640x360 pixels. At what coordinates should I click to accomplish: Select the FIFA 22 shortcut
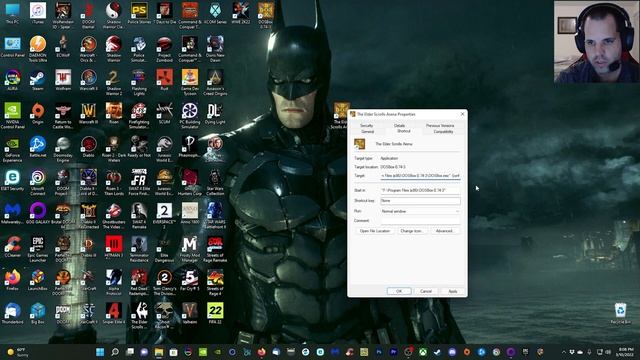click(x=215, y=313)
